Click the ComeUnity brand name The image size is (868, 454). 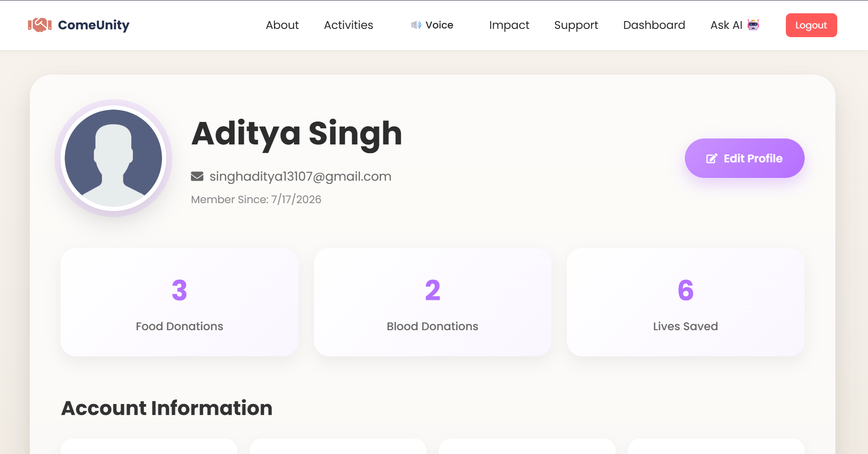[94, 25]
